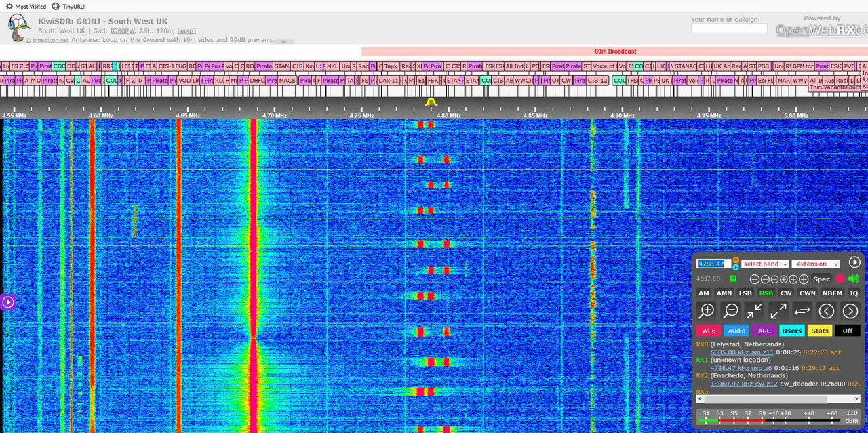Open the AGC tab
Screen dimensions: 868x433
764,331
